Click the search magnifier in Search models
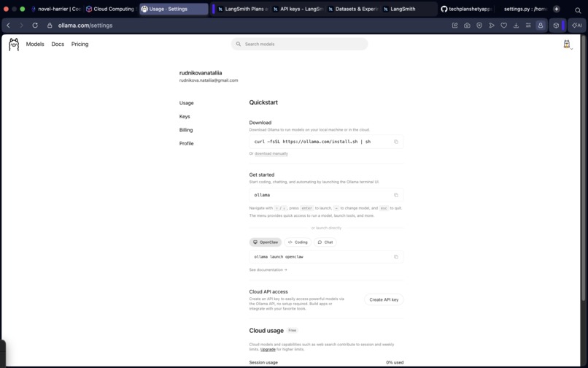This screenshot has height=368, width=588. click(x=238, y=44)
